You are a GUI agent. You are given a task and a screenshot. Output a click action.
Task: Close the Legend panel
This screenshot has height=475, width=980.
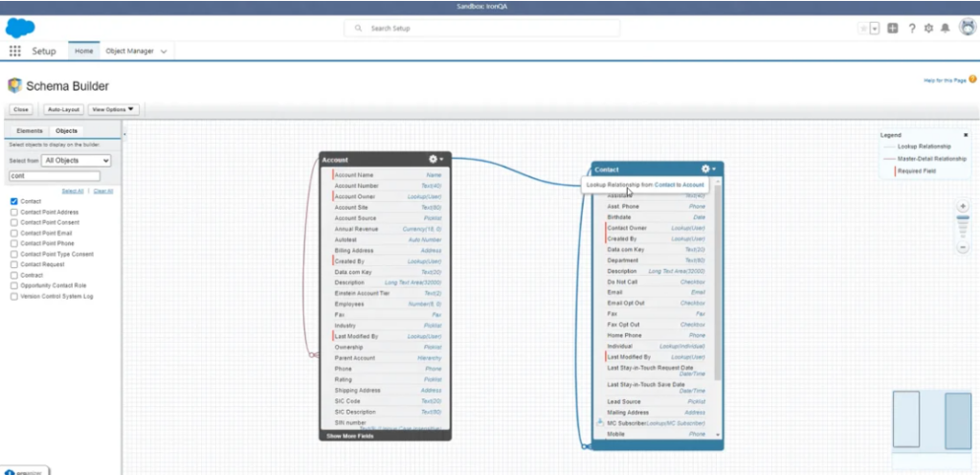pyautogui.click(x=965, y=135)
